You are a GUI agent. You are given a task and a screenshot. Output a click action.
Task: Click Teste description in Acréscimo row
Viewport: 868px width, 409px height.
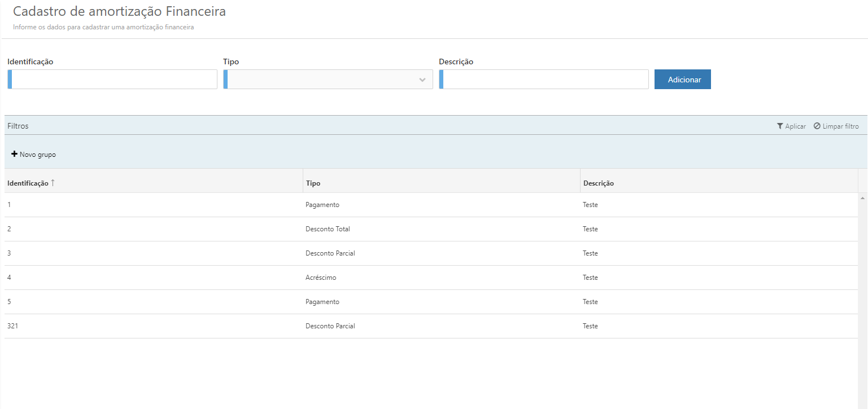click(x=590, y=278)
